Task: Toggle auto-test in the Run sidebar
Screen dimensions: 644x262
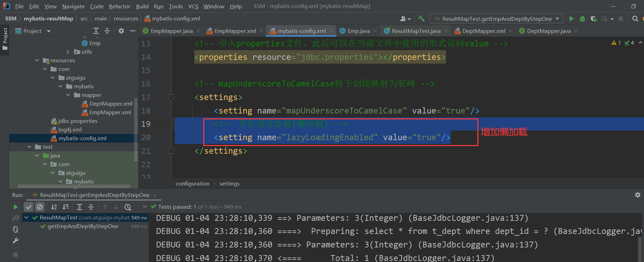Action: pos(16,229)
